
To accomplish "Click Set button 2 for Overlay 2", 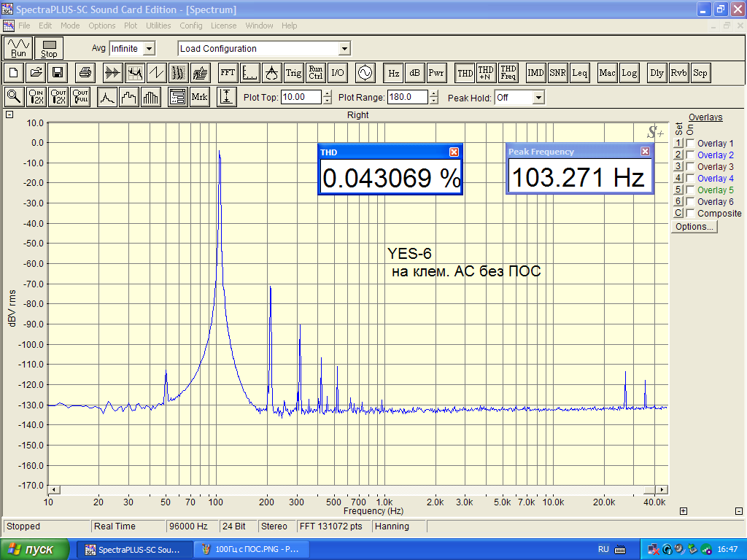I will (678, 155).
